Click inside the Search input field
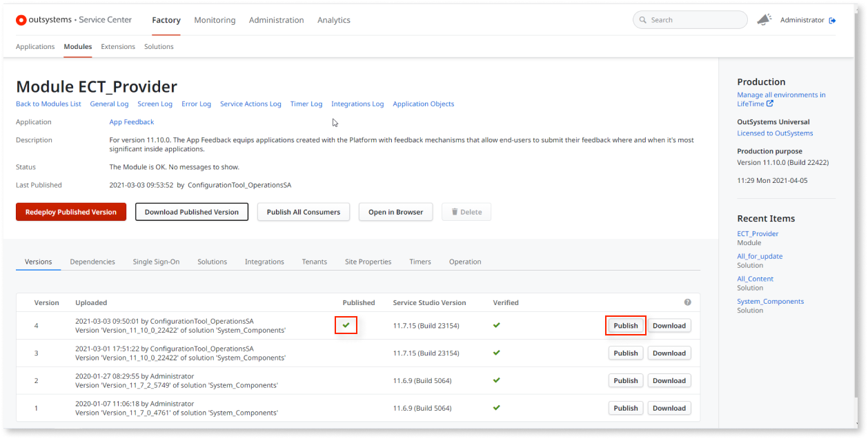868x439 pixels. click(x=690, y=20)
